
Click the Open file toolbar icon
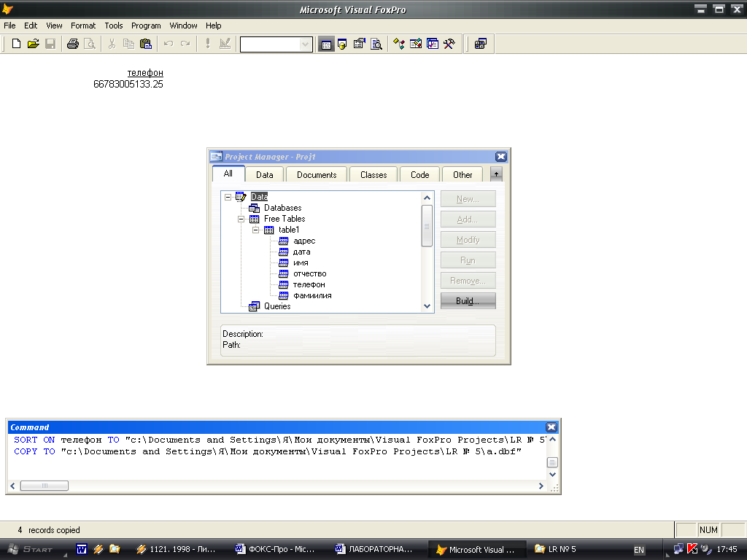[33, 44]
